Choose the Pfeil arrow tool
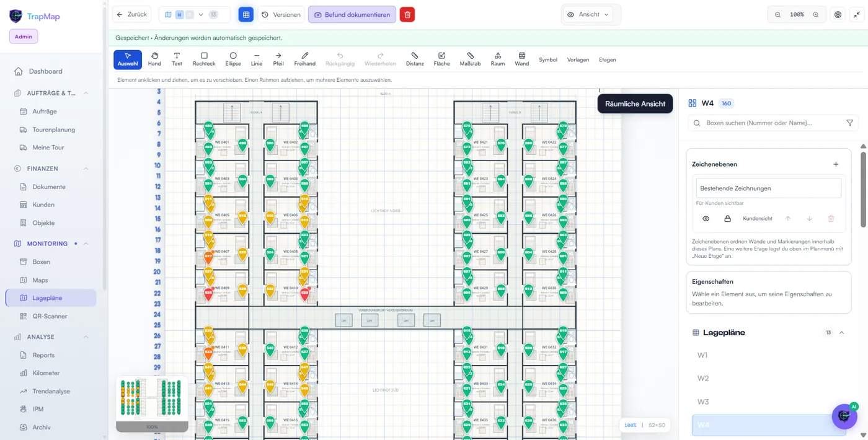 (x=278, y=59)
